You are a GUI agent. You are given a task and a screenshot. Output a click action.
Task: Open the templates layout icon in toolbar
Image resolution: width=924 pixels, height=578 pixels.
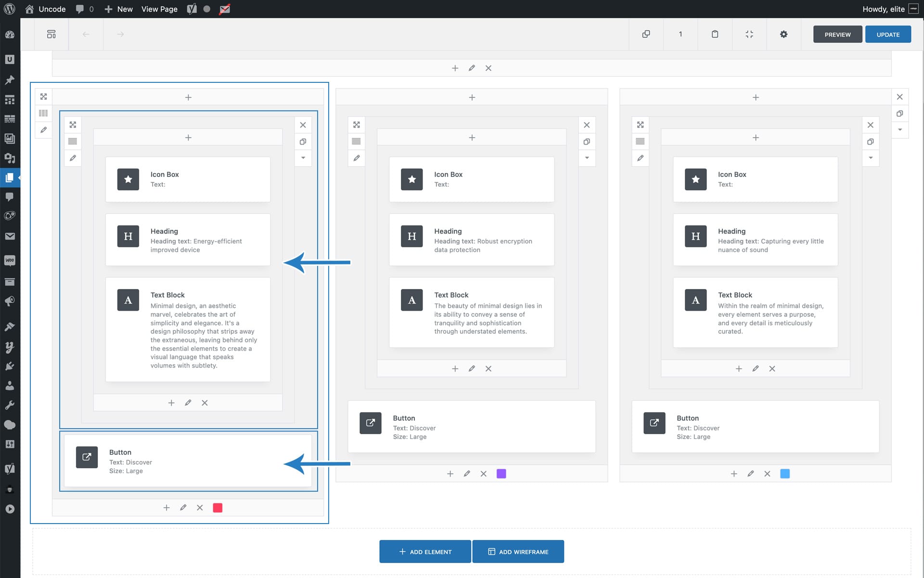tap(51, 34)
